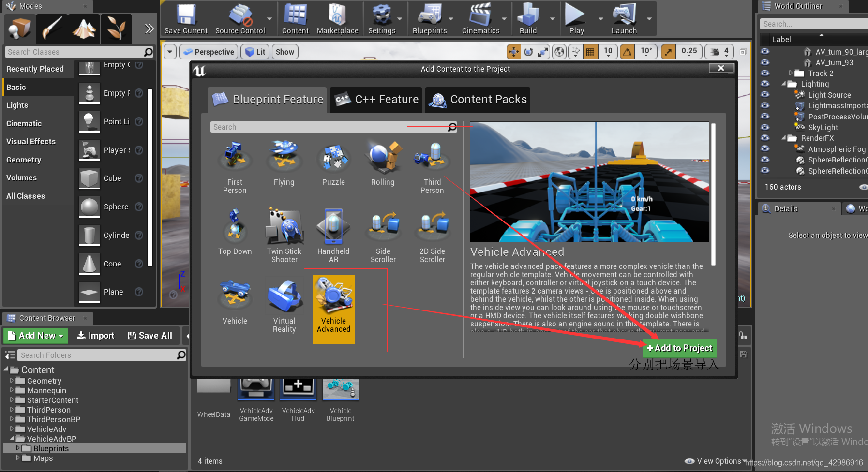Open the Marketplace from the toolbar

coord(337,19)
